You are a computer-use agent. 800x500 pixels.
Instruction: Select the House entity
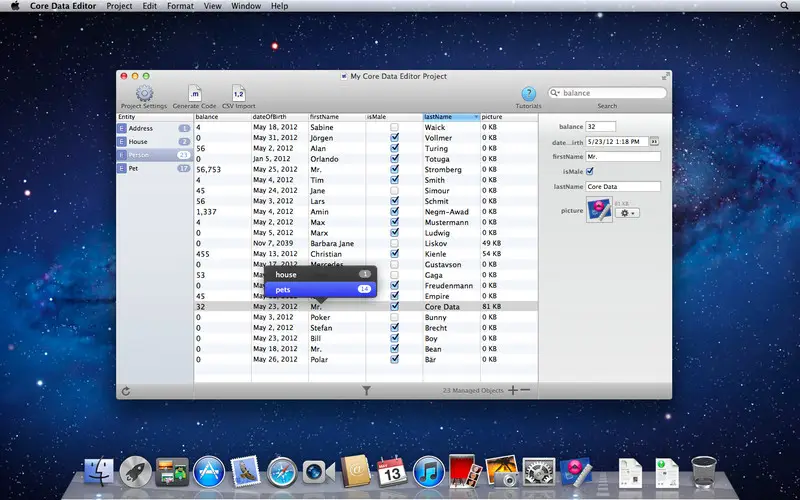coord(154,142)
